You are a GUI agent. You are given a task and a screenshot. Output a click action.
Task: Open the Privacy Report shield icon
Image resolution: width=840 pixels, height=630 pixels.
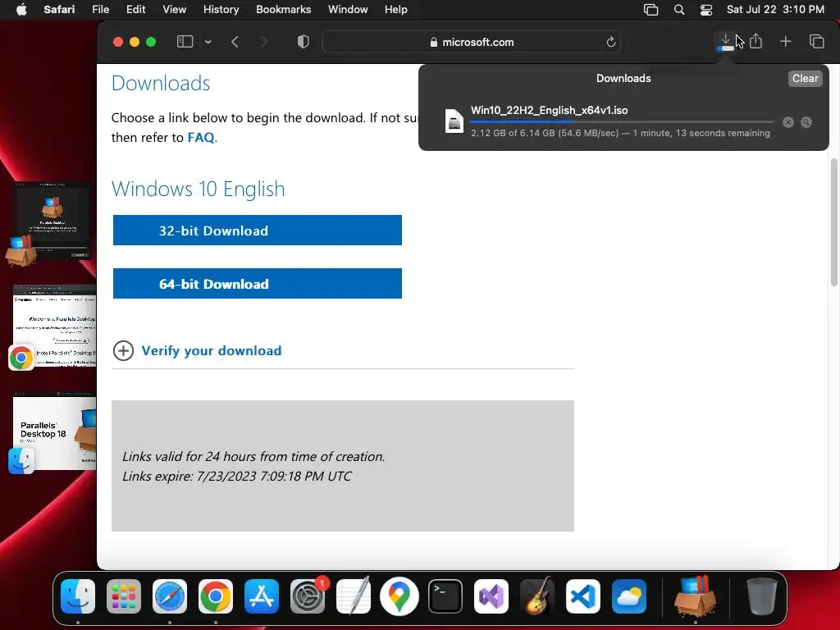coord(304,42)
